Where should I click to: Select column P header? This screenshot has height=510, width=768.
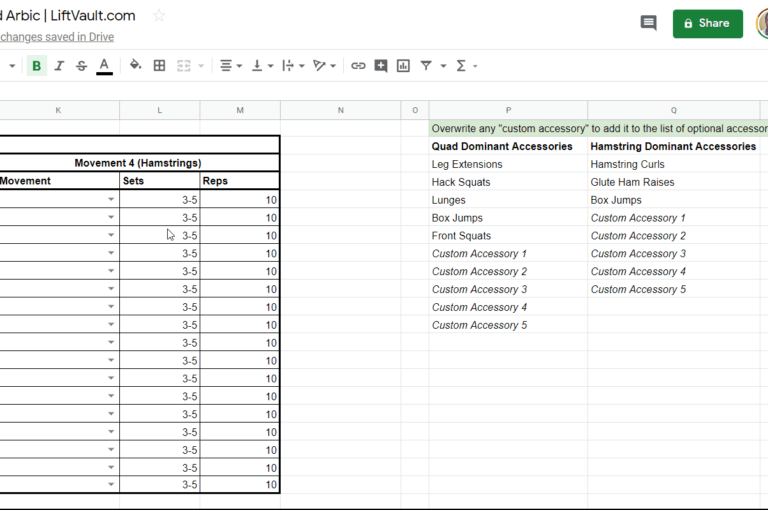click(508, 110)
